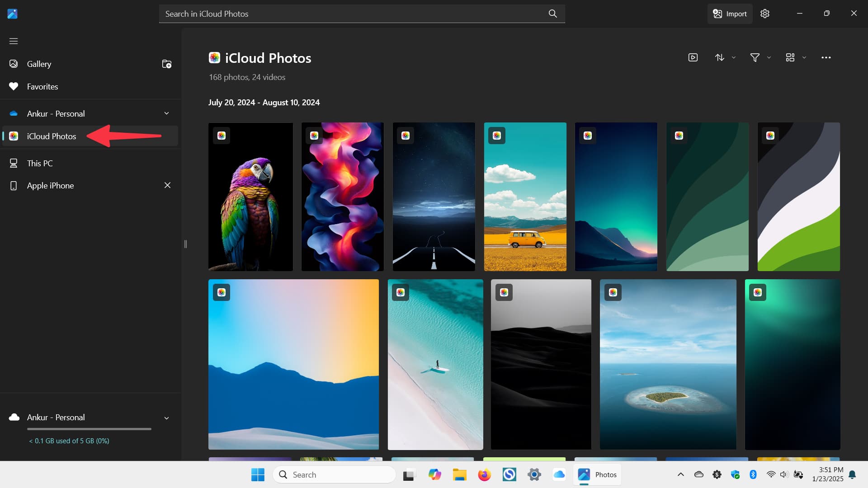This screenshot has width=868, height=488.
Task: Expand the sort options chevron
Action: [734, 57]
